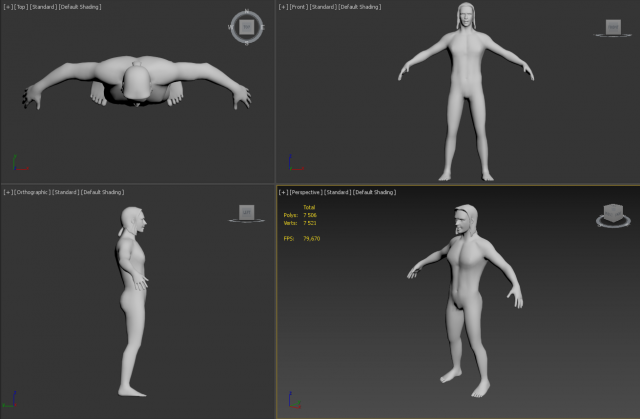Click the 3D ViewCube in Perspective viewport

[x=613, y=213]
